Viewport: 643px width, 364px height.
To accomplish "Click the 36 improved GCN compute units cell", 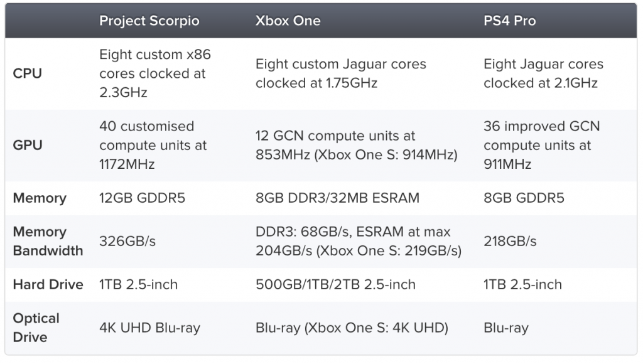I will (541, 145).
